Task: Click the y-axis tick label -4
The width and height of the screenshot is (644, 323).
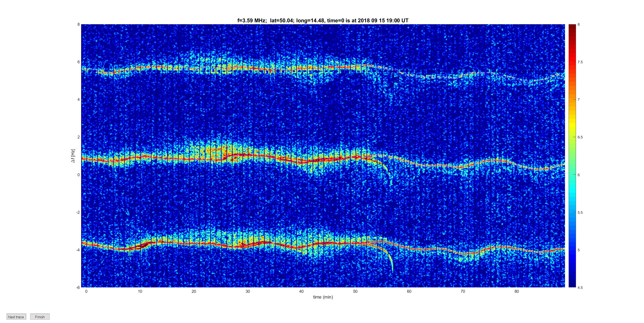Action: click(78, 250)
